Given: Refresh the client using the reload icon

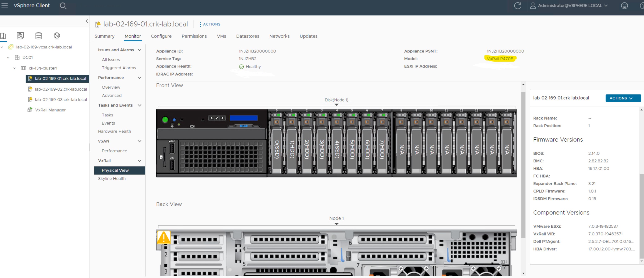Looking at the screenshot, I should coord(518,5).
